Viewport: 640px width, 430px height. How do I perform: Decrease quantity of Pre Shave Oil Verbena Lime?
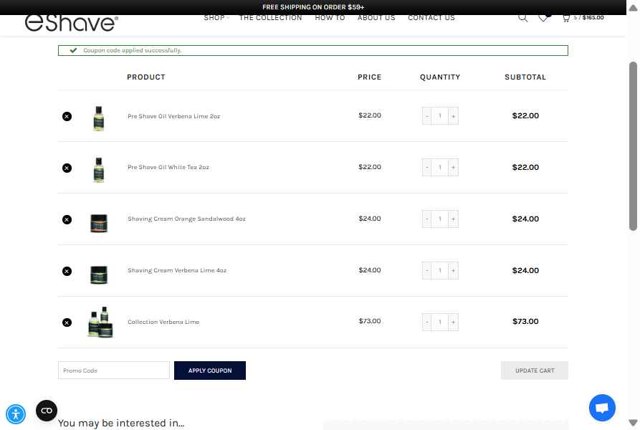427,116
